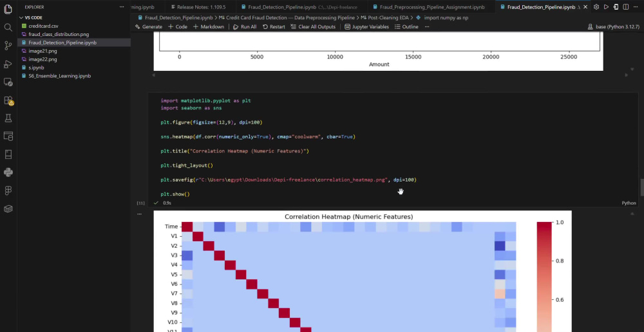
Task: Open notebook toolbar overflow ellipsis
Action: tap(427, 26)
